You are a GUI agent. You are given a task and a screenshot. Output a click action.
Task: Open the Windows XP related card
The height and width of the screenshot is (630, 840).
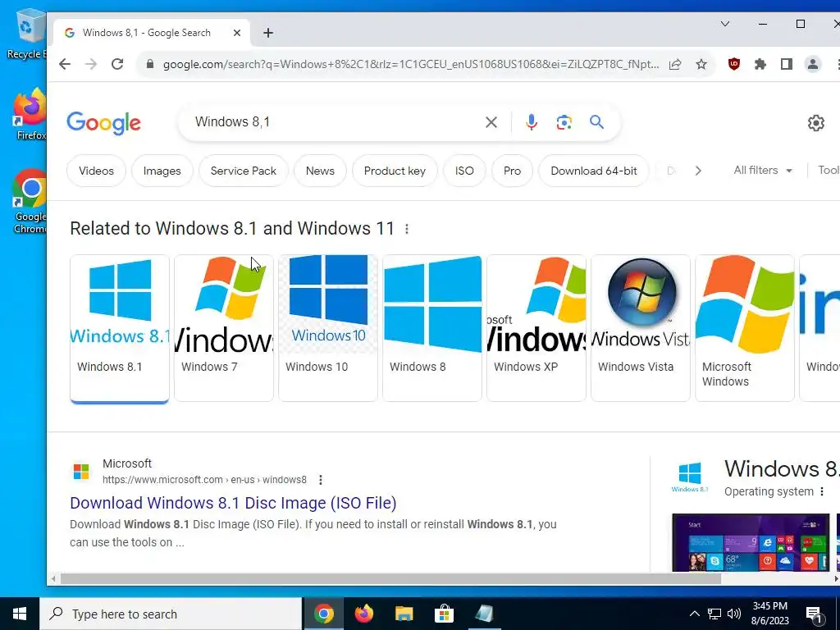click(536, 328)
